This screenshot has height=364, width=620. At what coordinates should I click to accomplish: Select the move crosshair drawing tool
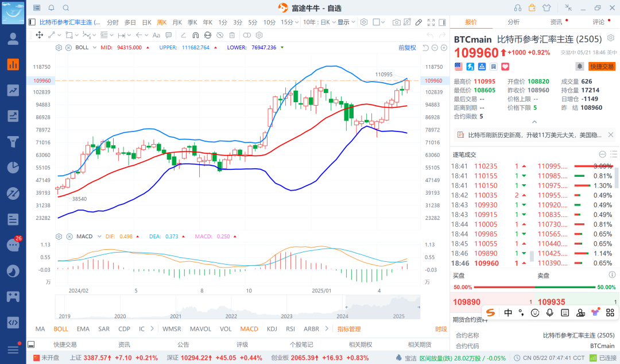[39, 35]
